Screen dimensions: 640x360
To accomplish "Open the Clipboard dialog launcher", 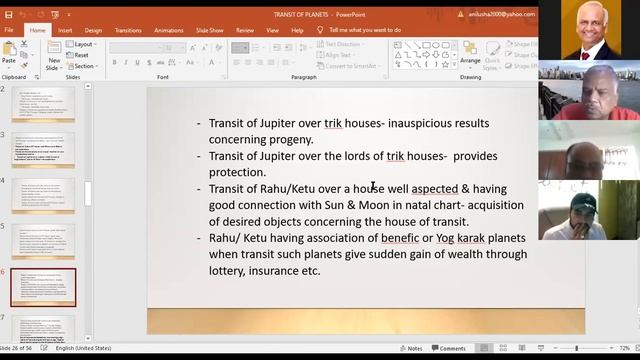I will [x=37, y=77].
